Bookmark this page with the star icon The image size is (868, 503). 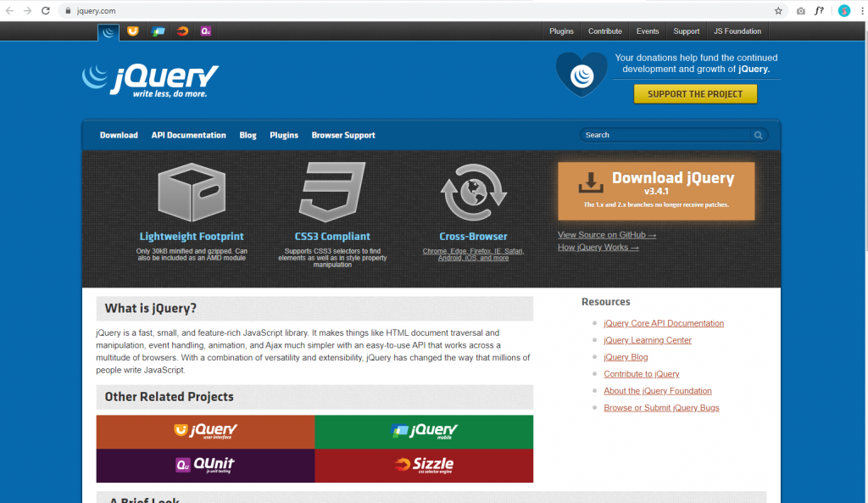tap(778, 10)
